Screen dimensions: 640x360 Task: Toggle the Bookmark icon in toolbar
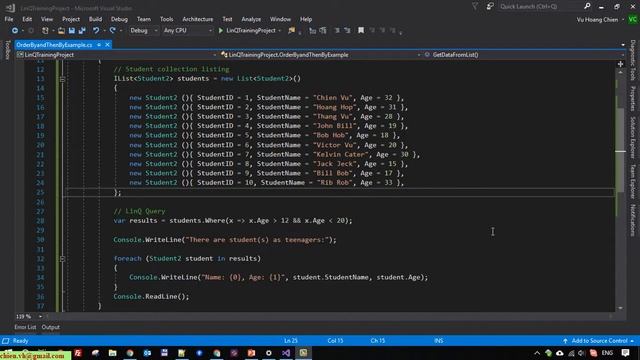coord(361,31)
